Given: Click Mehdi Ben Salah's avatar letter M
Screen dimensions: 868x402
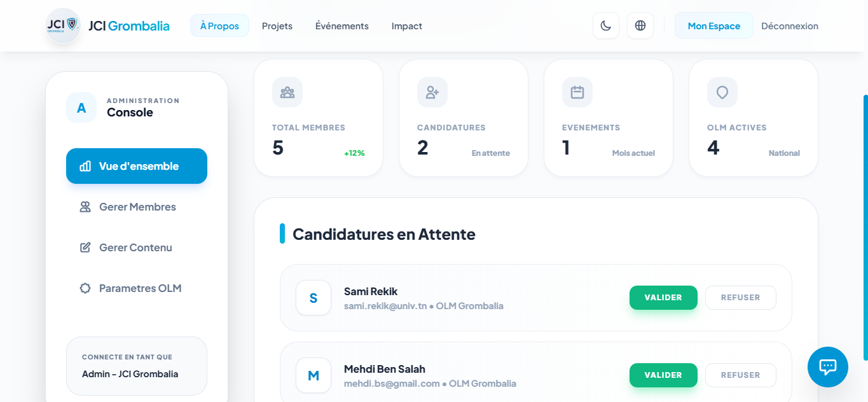Looking at the screenshot, I should click(x=313, y=375).
